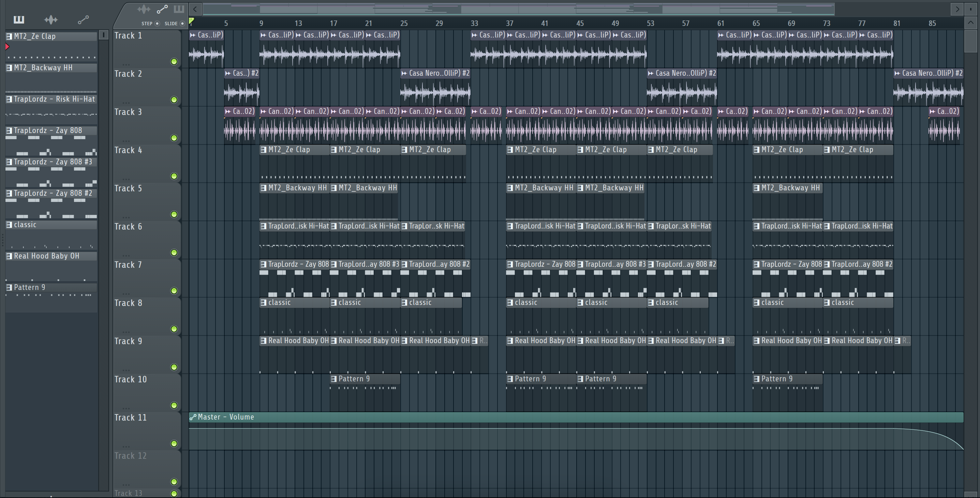The width and height of the screenshot is (980, 498).
Task: Click the options dots under the Track 7 label
Action: click(x=126, y=293)
